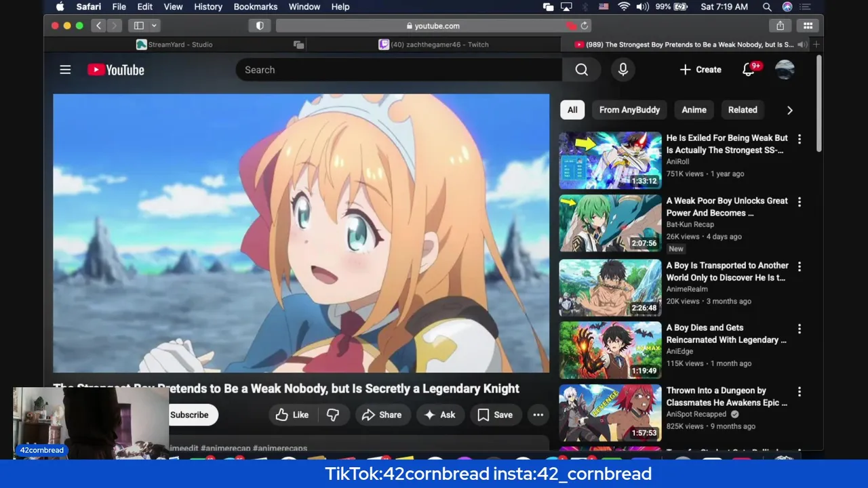Viewport: 868px width, 488px height.
Task: Dislike the video
Action: pos(333,415)
